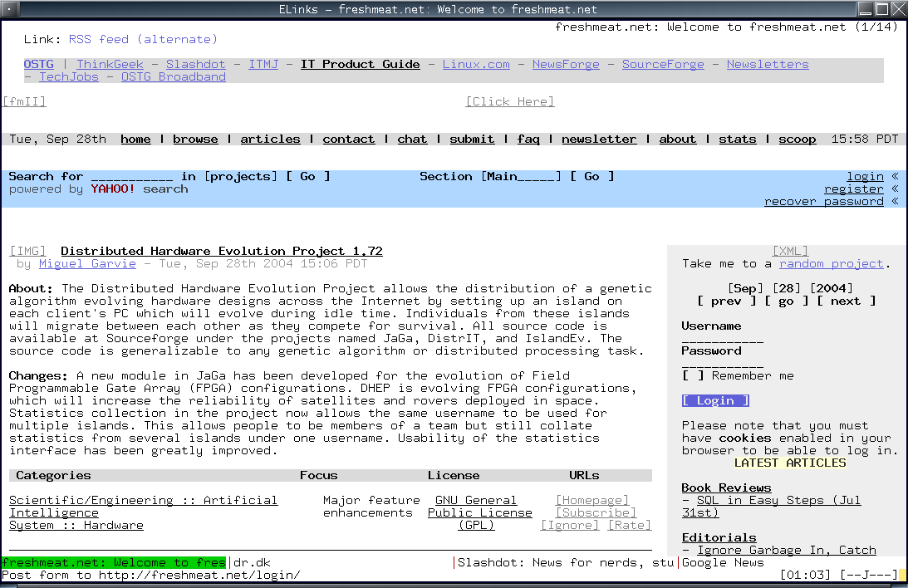Open the OSTG Broadband link

(173, 77)
